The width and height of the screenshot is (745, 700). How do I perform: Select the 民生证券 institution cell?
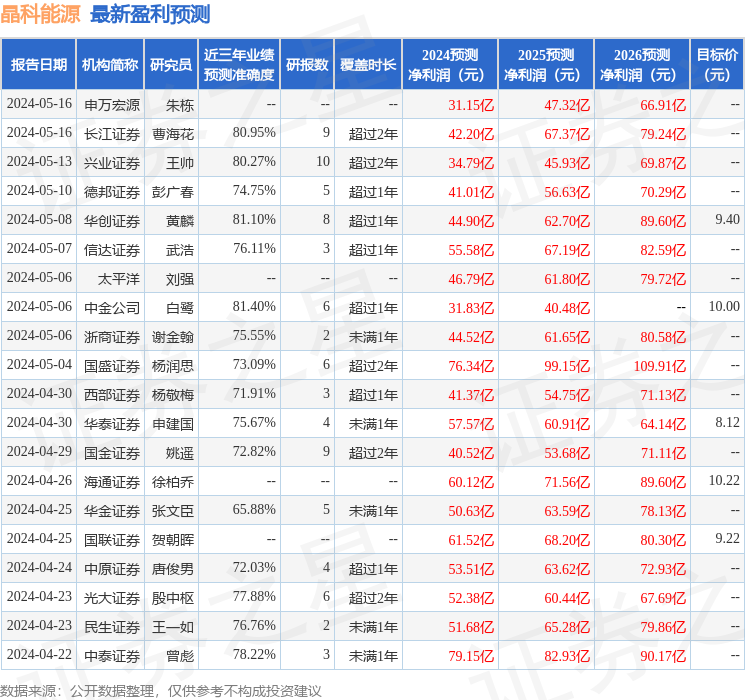[x=112, y=627]
